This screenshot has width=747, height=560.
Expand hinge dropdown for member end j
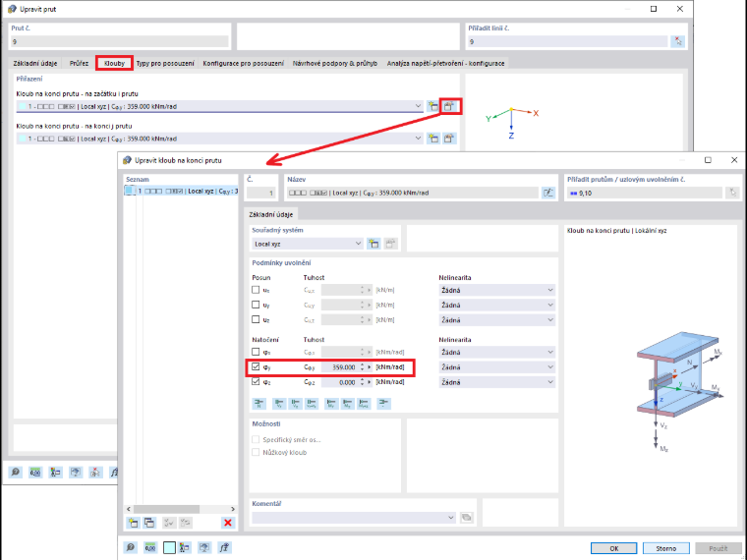coord(418,139)
